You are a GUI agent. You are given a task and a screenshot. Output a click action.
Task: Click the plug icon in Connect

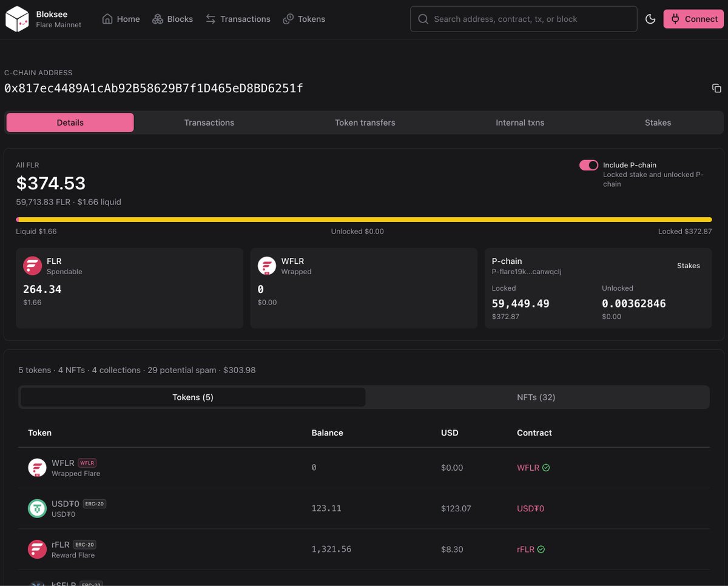[x=675, y=19]
